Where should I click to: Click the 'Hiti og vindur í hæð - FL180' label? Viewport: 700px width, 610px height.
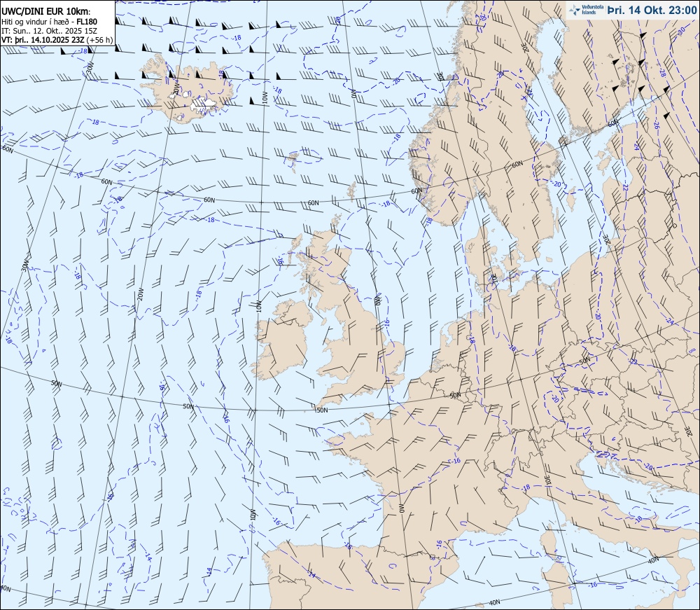(x=49, y=22)
